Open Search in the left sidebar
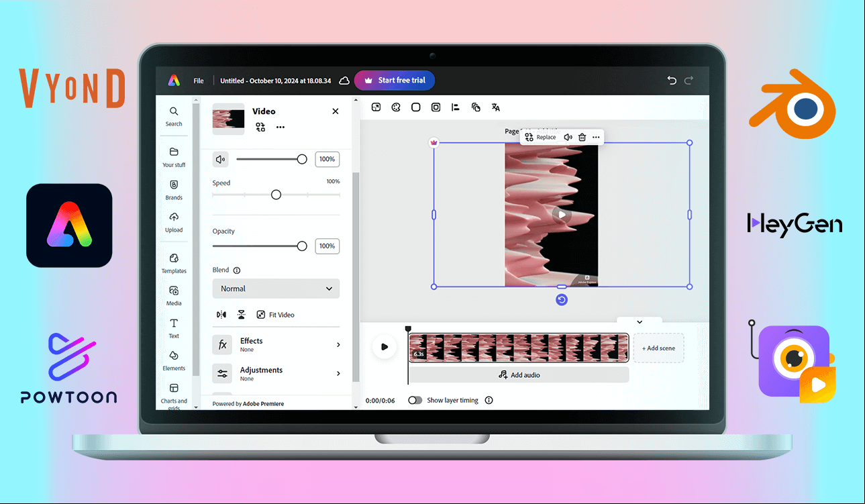 [174, 116]
